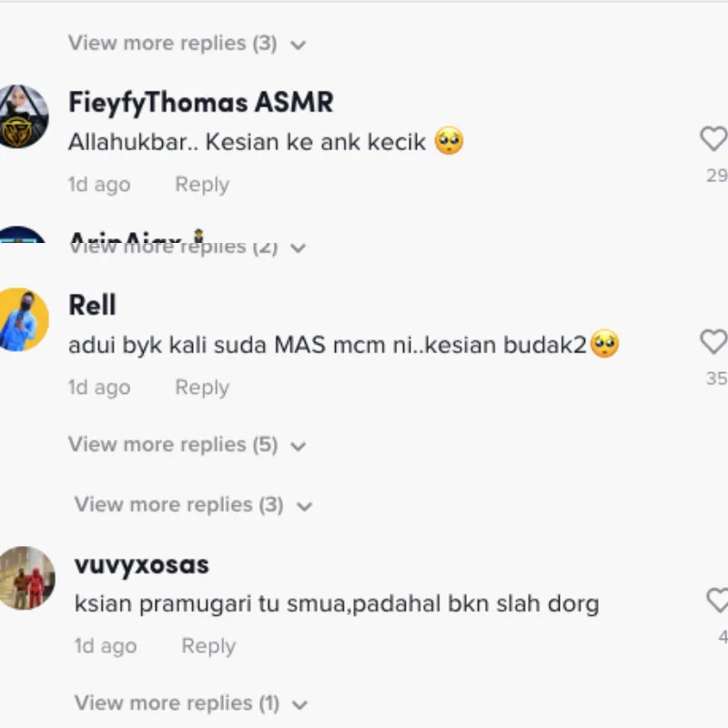The width and height of the screenshot is (728, 728).
Task: Open FieyfyThomas ASMR's profile picture
Action: tap(22, 116)
